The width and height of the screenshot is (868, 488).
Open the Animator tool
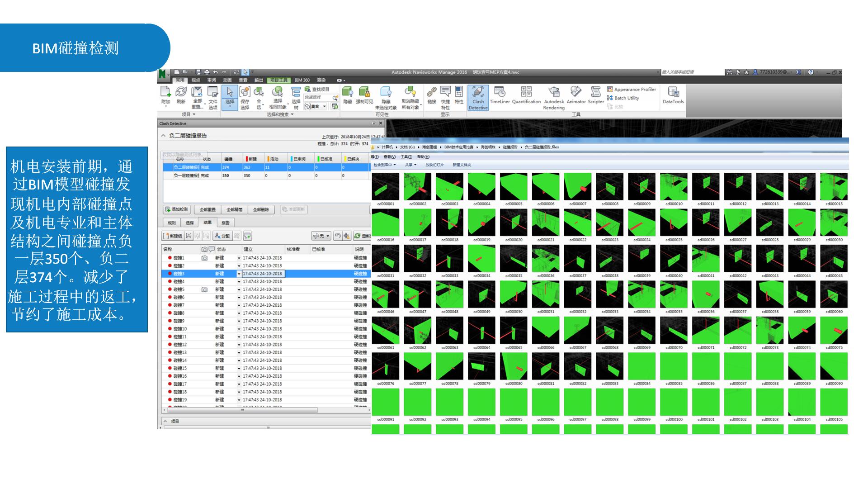tap(576, 95)
